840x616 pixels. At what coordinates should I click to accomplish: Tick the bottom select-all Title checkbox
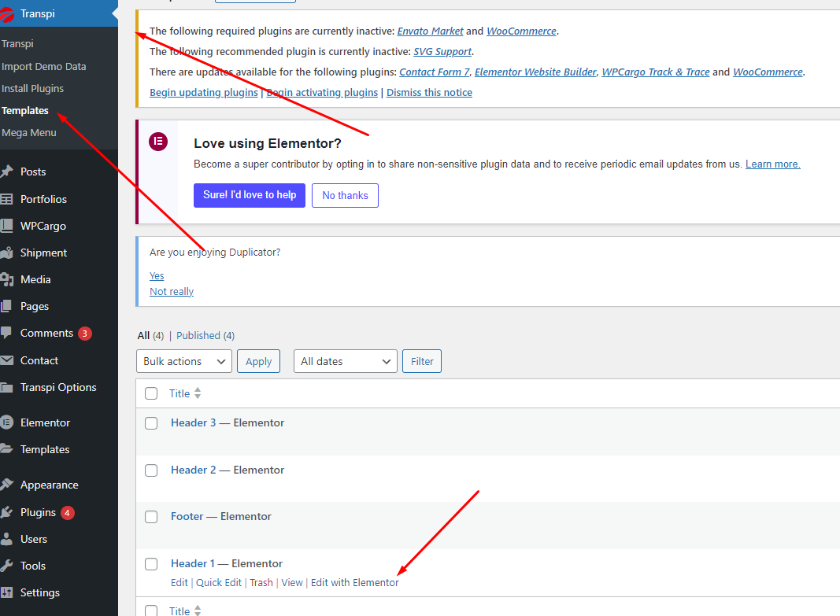pos(151,610)
